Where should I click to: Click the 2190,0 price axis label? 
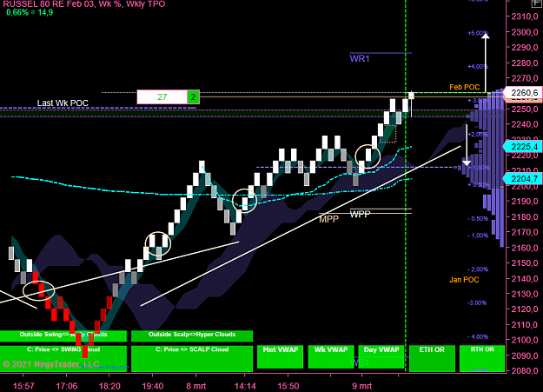tap(524, 202)
